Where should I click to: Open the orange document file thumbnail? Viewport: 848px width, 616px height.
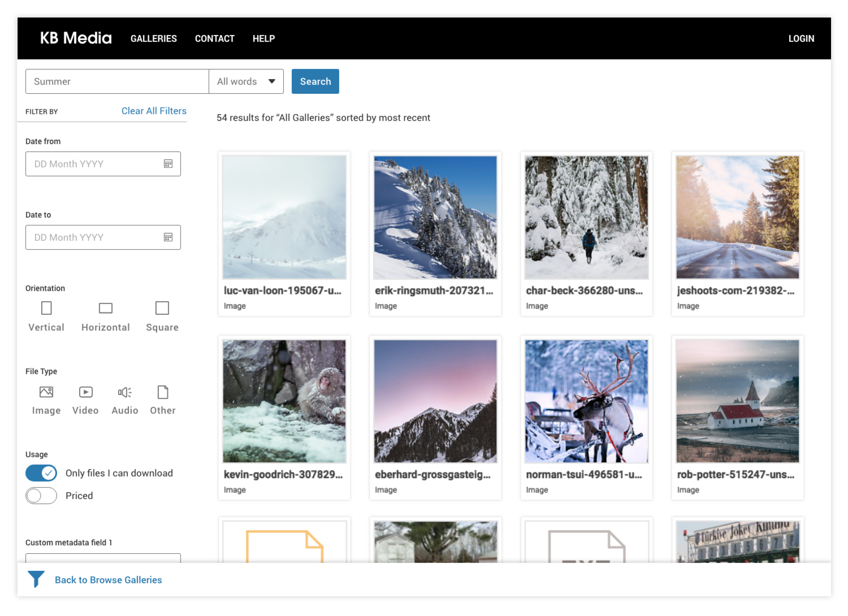click(284, 542)
